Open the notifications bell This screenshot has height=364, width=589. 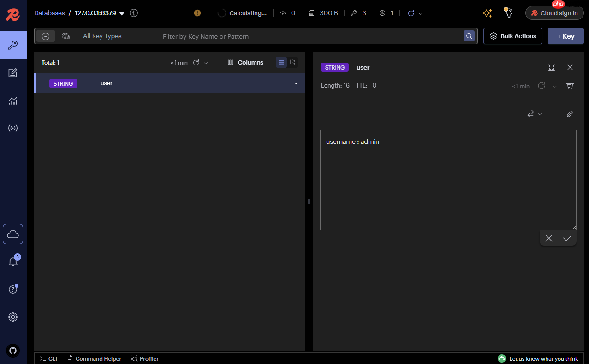13,262
